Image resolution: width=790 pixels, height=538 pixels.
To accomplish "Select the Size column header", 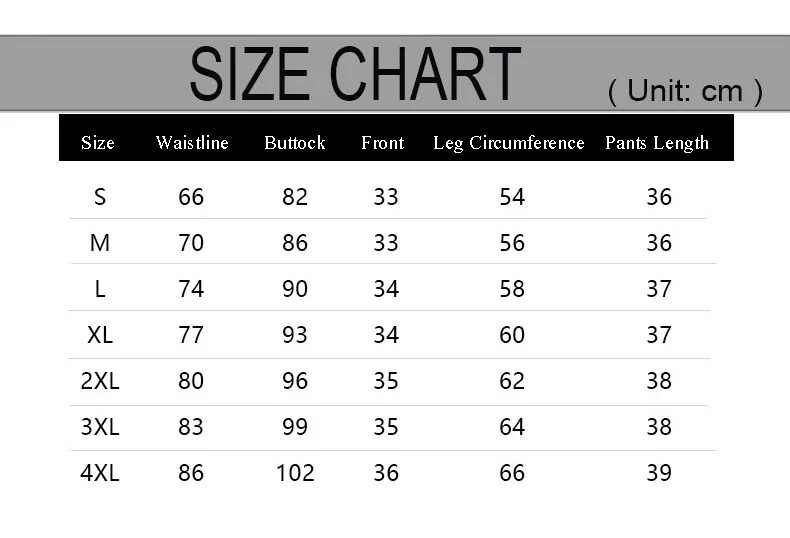I will (x=98, y=143).
